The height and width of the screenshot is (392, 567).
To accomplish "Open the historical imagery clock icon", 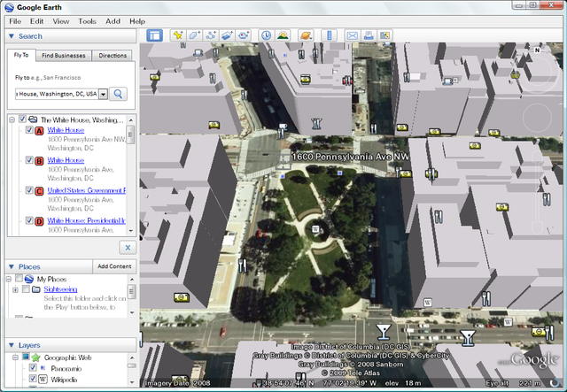I will [x=266, y=35].
